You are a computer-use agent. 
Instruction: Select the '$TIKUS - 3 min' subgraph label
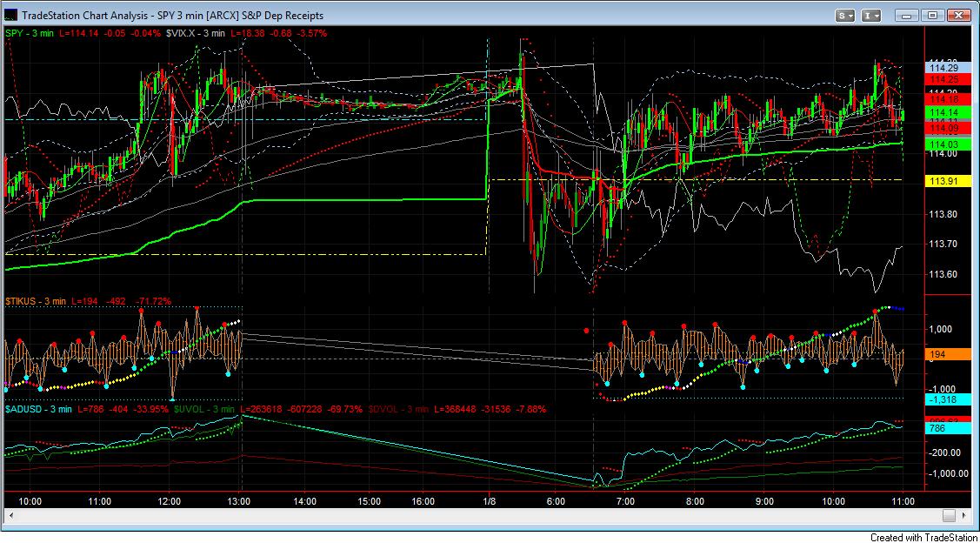[x=36, y=301]
